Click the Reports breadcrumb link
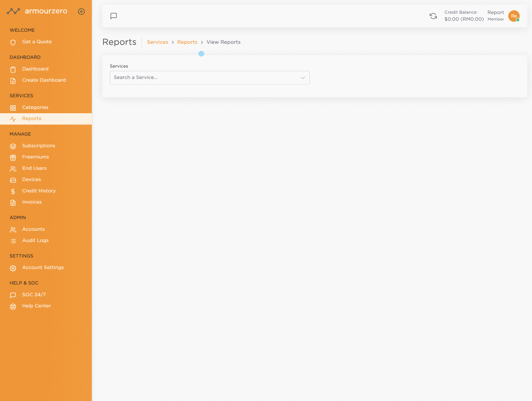532x401 pixels. [x=187, y=42]
